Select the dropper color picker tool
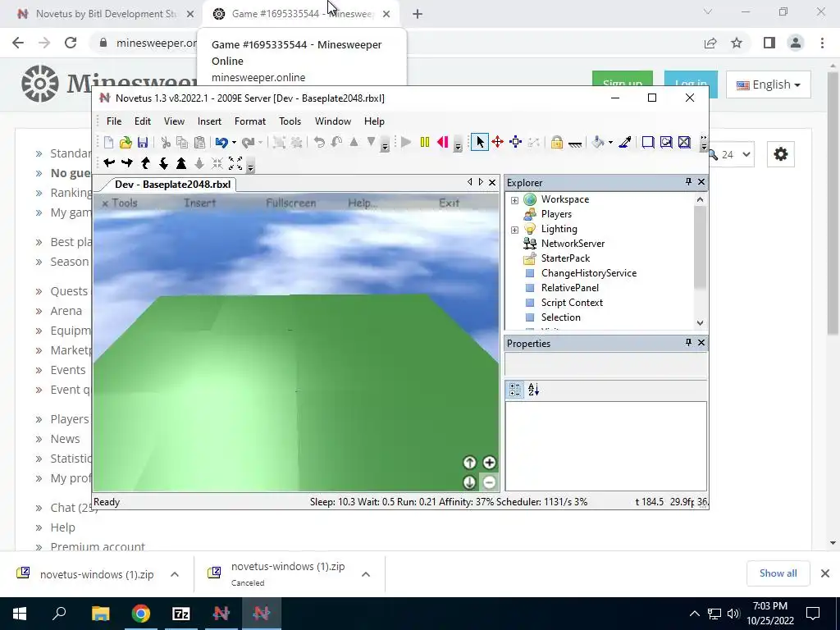This screenshot has height=630, width=840. (x=624, y=143)
